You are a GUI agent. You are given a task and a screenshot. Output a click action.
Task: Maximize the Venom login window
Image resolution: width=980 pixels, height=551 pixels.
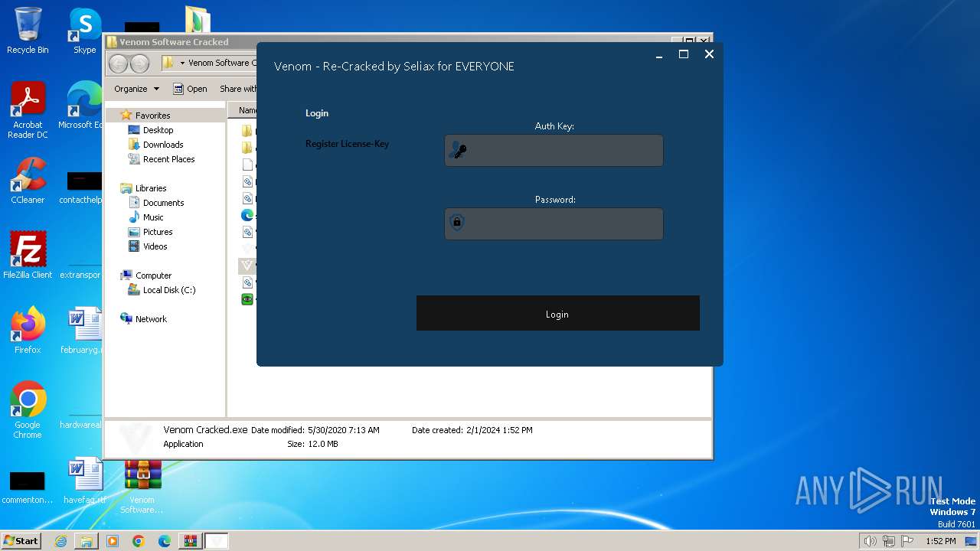click(684, 54)
